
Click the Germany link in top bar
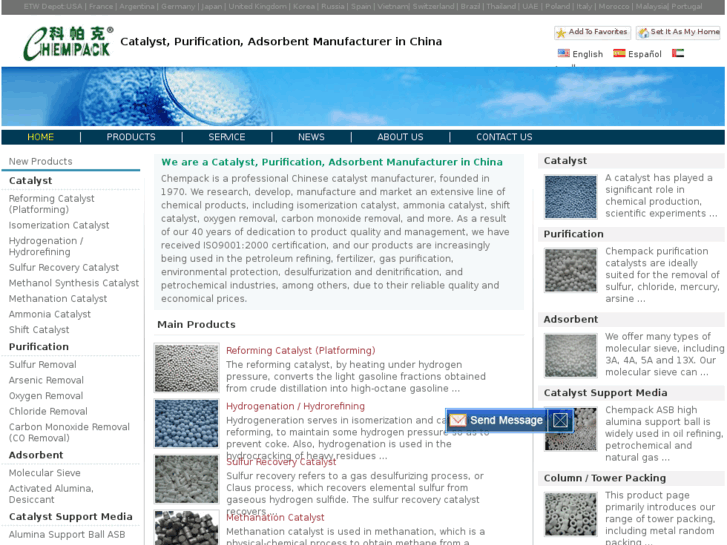tap(178, 6)
